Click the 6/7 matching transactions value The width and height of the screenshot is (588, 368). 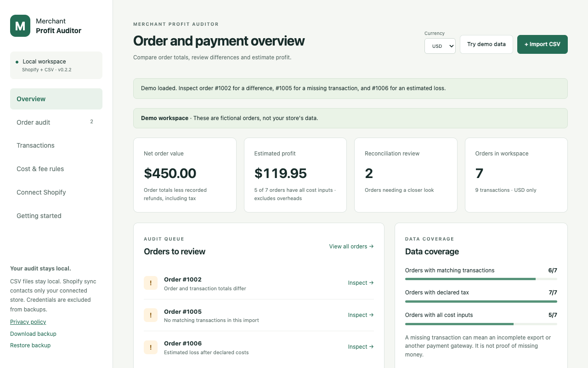[553, 270]
